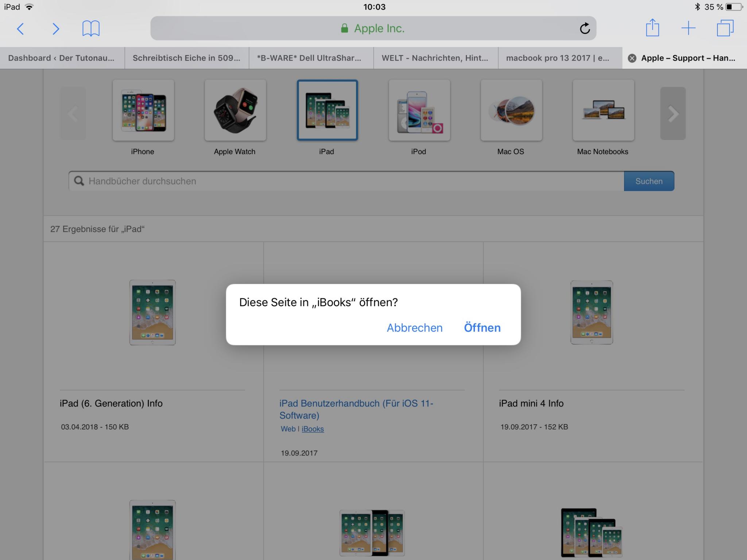Show all tabs overview icon

pyautogui.click(x=725, y=28)
